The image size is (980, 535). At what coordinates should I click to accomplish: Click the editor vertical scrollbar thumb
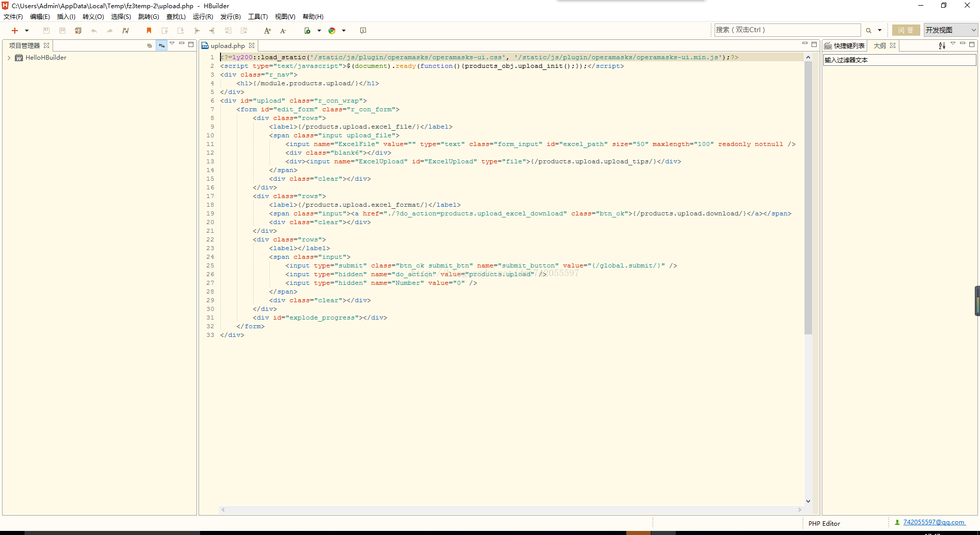click(808, 198)
